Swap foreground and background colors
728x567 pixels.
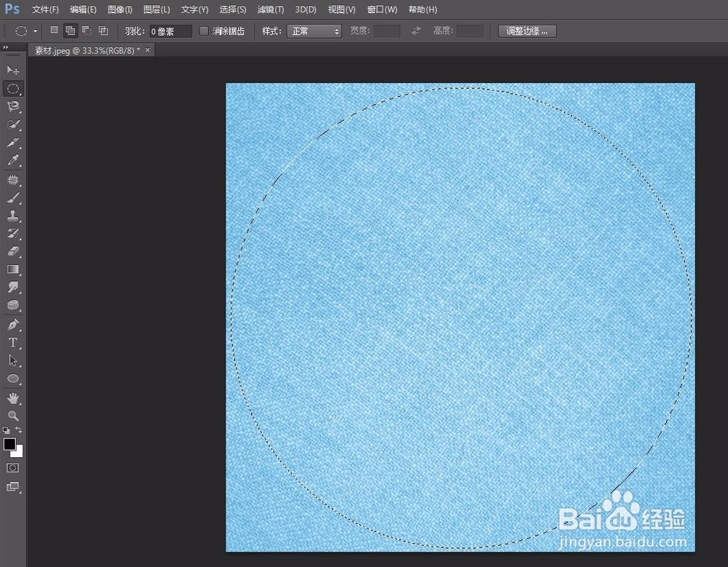[x=19, y=429]
